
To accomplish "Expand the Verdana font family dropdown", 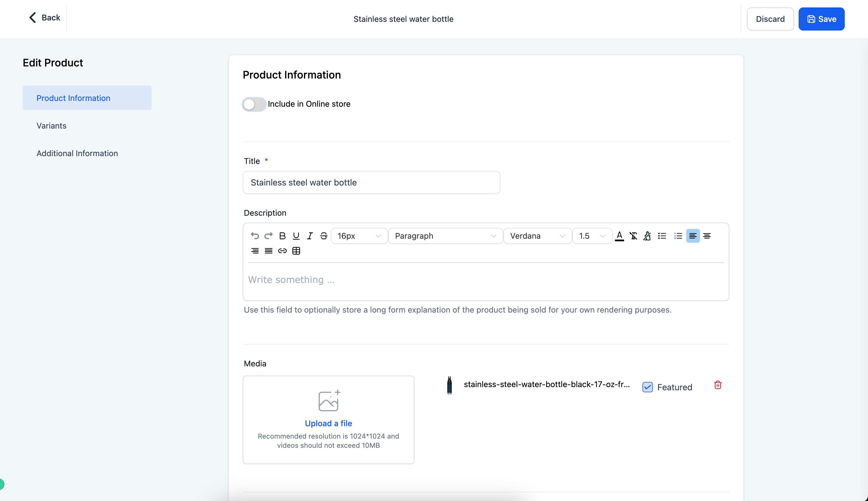I will tap(537, 236).
